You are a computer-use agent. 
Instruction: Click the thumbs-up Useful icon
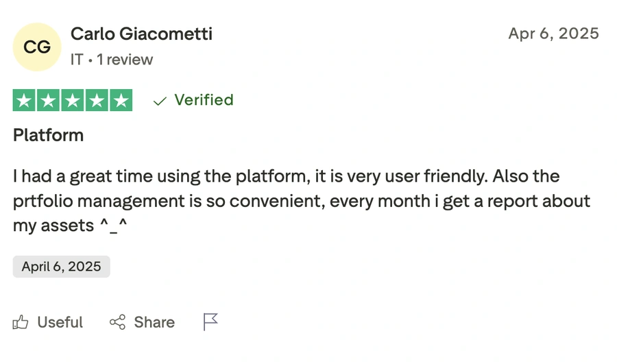(21, 322)
